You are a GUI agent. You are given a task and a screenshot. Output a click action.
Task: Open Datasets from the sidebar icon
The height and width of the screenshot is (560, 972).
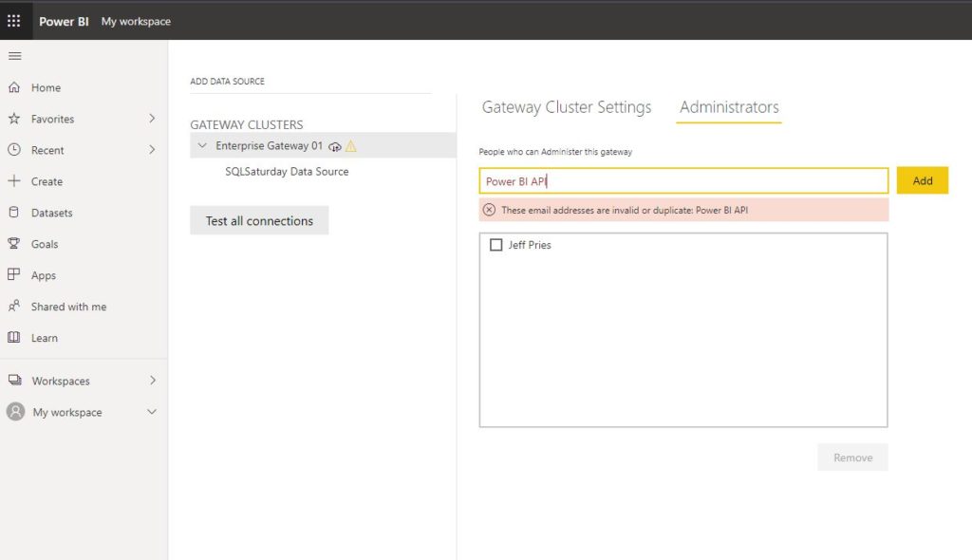tap(14, 213)
